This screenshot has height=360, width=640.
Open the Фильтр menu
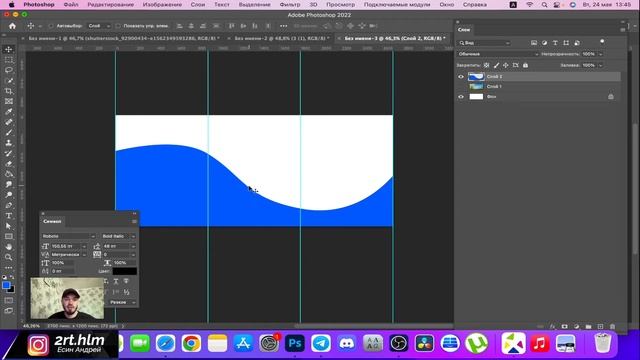tap(289, 4)
